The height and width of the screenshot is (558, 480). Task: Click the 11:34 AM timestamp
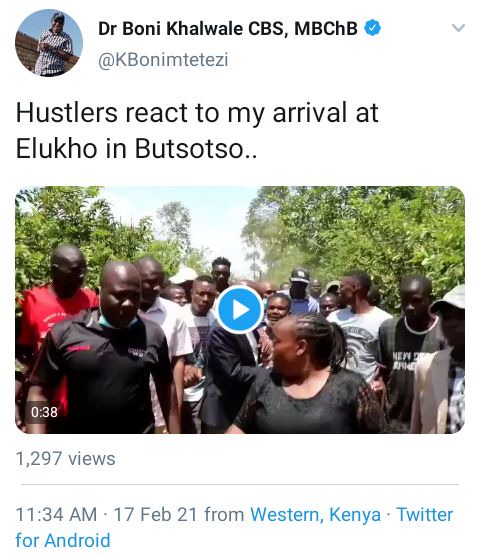[x=56, y=515]
